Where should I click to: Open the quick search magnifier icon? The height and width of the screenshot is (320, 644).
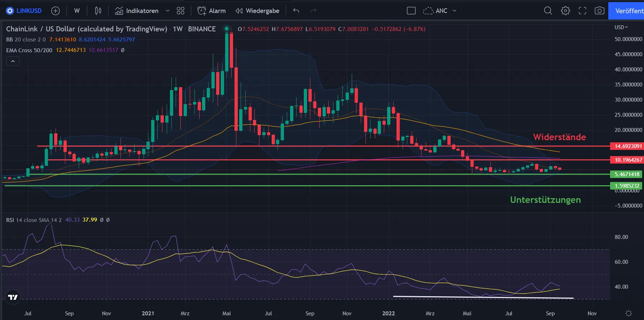click(548, 11)
